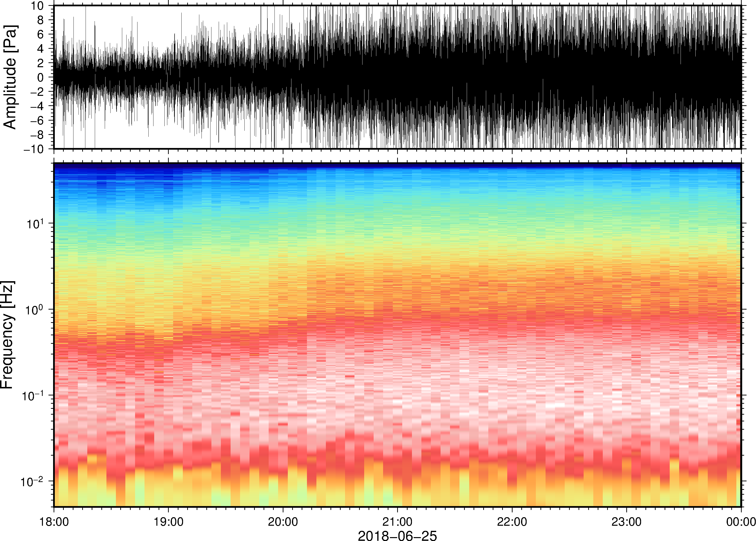Click the "Amplitude [Pa]" axis label
Image resolution: width=756 pixels, height=541 pixels.
click(x=10, y=77)
